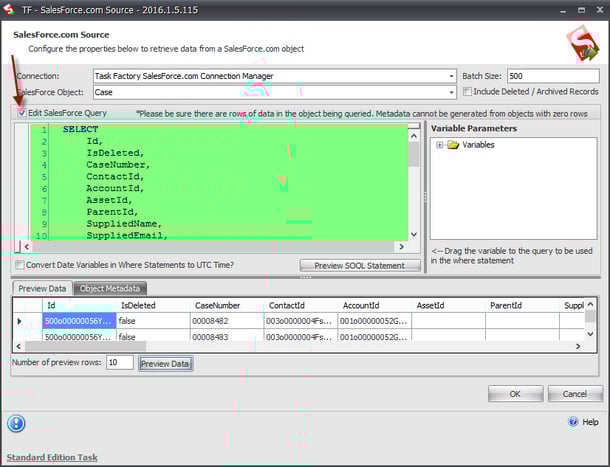Click the Preview SOQL Statement button
Image resolution: width=610 pixels, height=467 pixels.
point(360,265)
